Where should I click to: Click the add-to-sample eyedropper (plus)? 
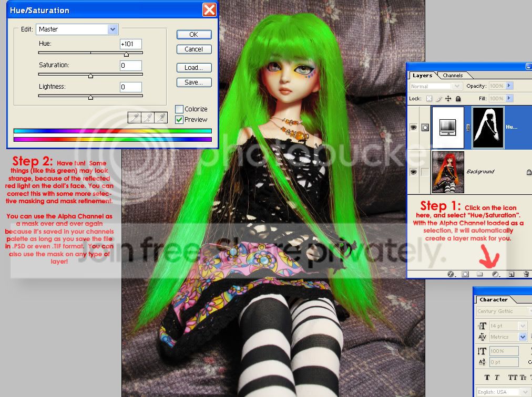click(x=148, y=118)
